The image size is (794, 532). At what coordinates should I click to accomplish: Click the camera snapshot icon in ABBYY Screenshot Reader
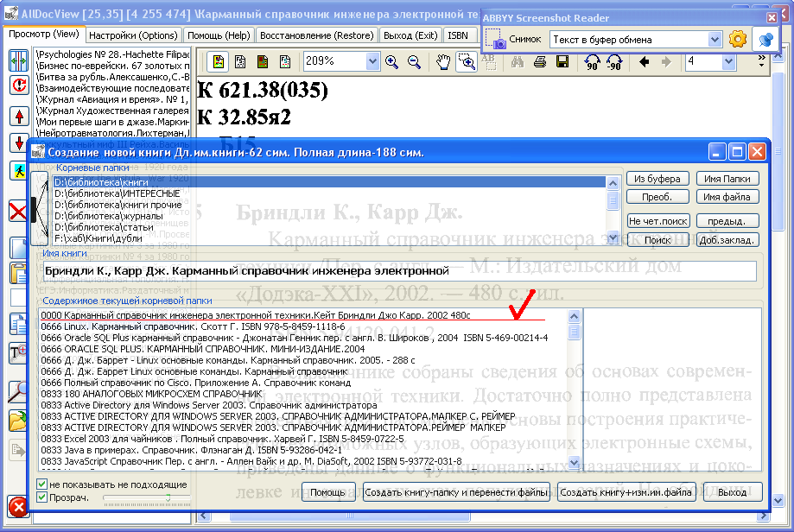pyautogui.click(x=495, y=39)
